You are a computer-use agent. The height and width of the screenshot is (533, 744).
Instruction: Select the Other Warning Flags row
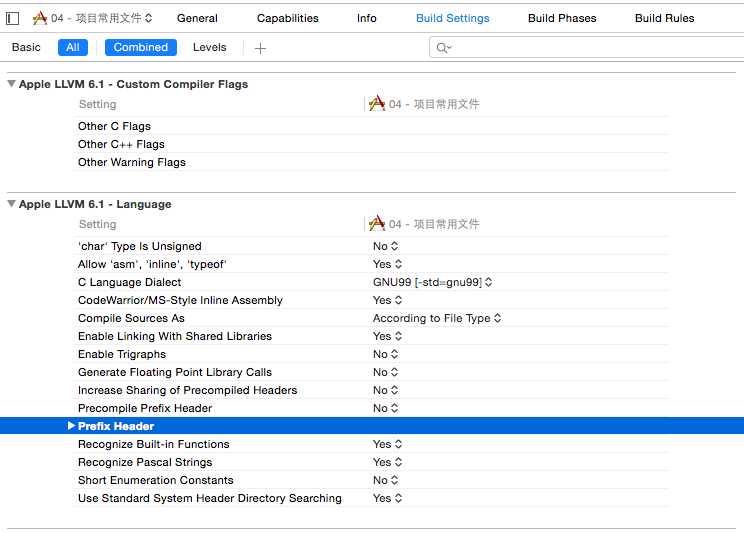[372, 162]
